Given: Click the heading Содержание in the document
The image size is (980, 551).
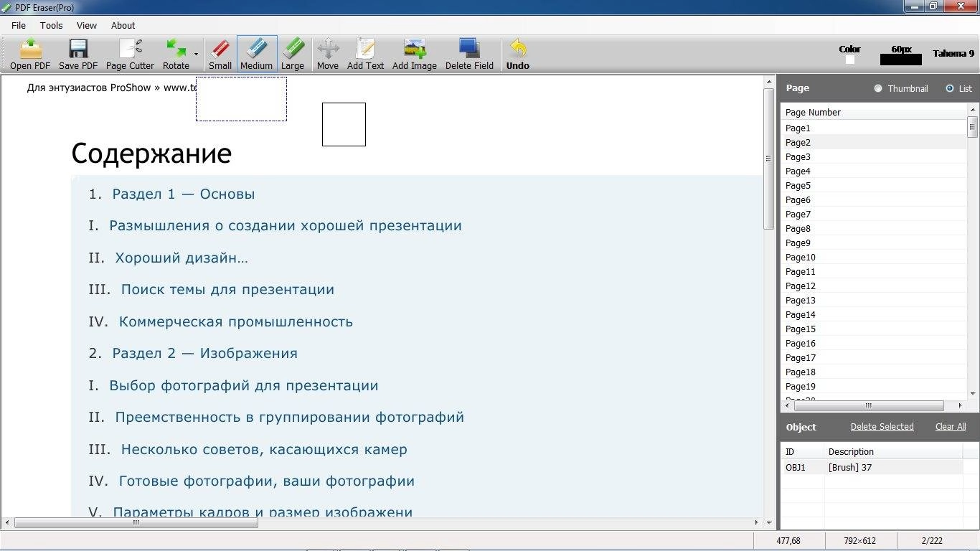Looking at the screenshot, I should 151,154.
